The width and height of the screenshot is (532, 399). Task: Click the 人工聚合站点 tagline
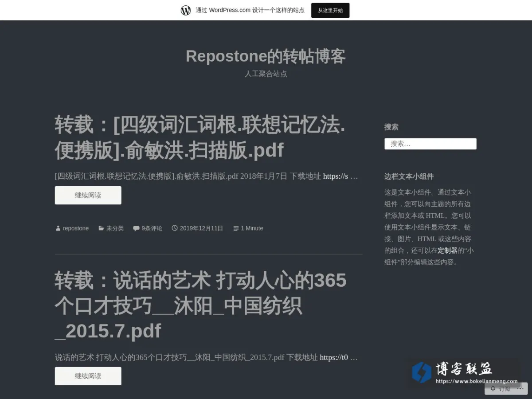tap(266, 74)
